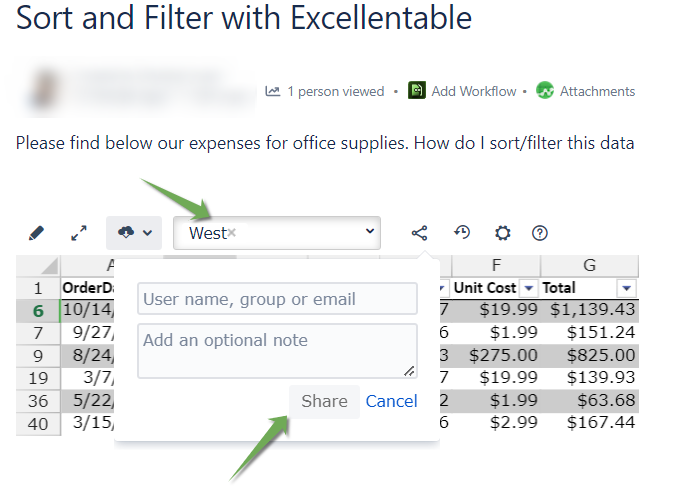Click the OrderDate header cell
Viewport: 674px width, 494px height.
coord(88,288)
